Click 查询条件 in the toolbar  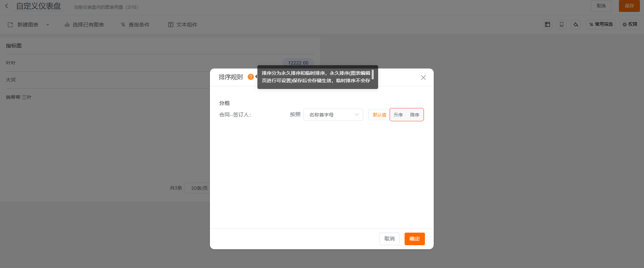pos(135,25)
